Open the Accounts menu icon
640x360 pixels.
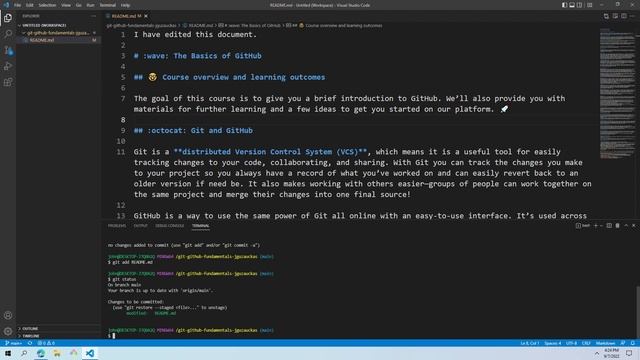[x=8, y=315]
